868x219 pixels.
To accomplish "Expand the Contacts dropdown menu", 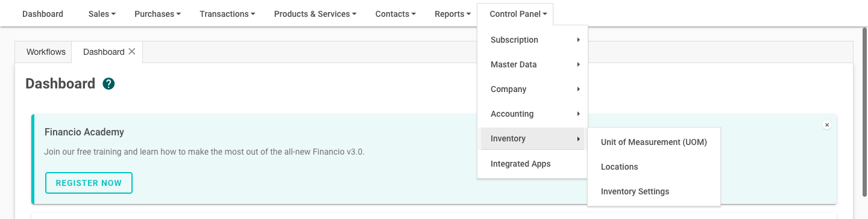I will click(x=395, y=14).
